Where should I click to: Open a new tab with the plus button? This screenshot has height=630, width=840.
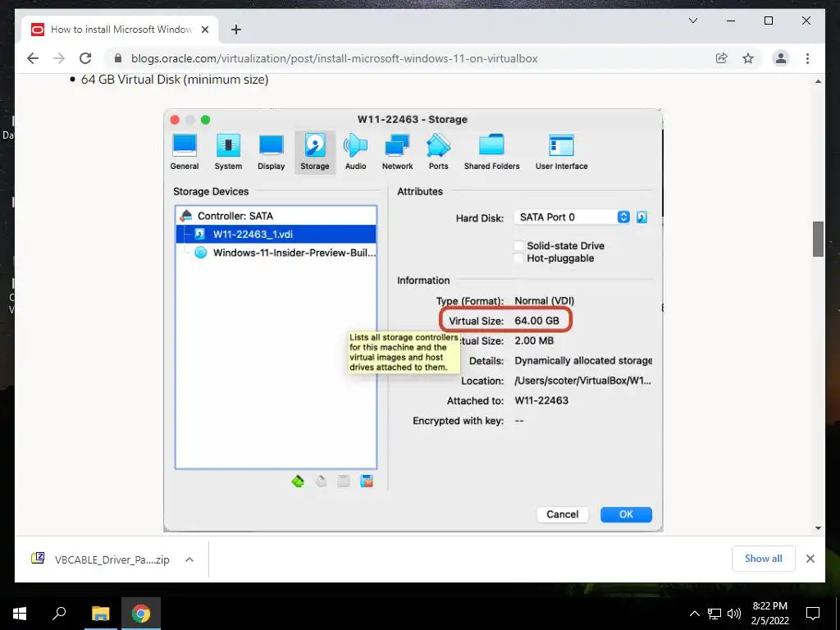pyautogui.click(x=235, y=30)
